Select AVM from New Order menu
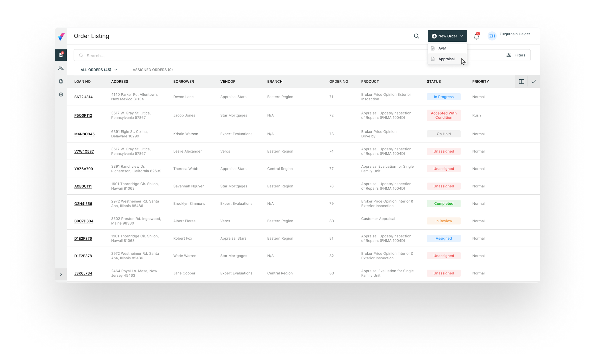594x364 pixels. (447, 48)
